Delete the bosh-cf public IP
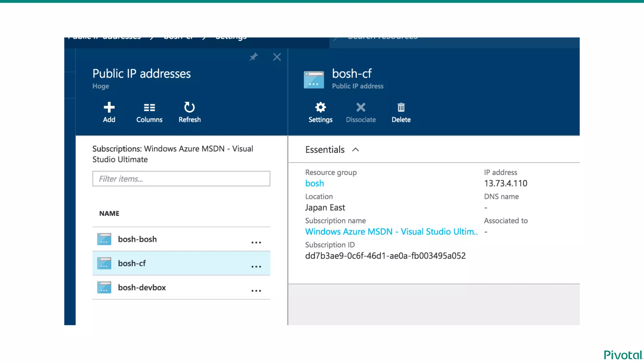 pos(401,108)
